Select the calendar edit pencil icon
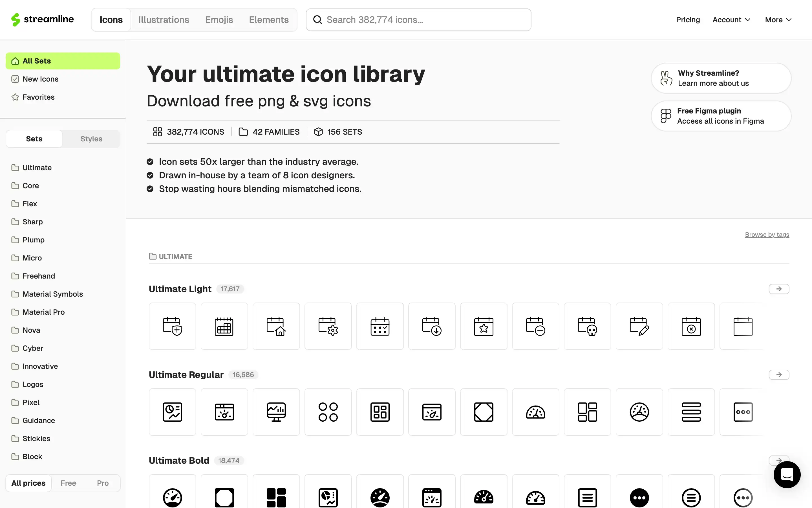Image resolution: width=812 pixels, height=508 pixels. pos(639,326)
